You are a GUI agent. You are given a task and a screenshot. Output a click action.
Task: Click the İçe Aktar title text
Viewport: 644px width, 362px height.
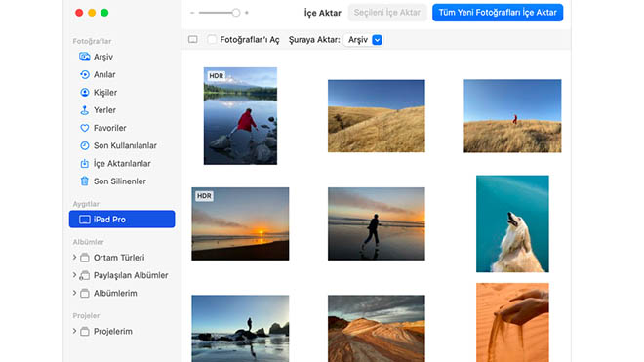[x=322, y=13]
